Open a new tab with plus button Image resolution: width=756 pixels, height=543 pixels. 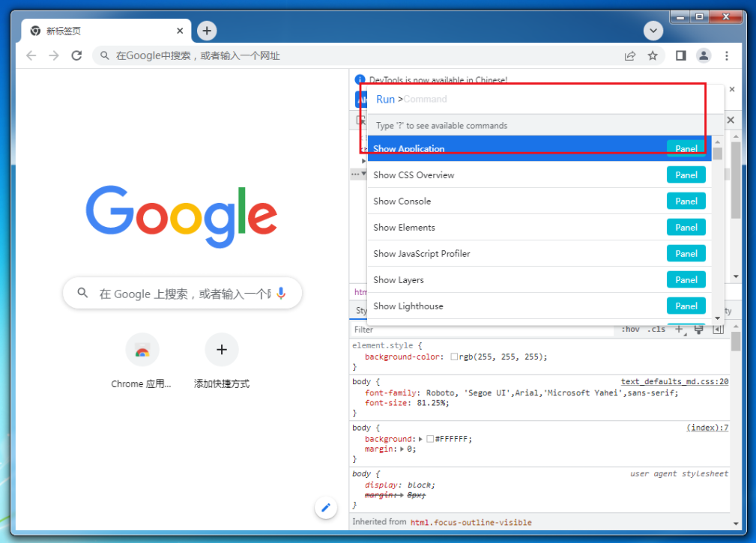[x=207, y=31]
